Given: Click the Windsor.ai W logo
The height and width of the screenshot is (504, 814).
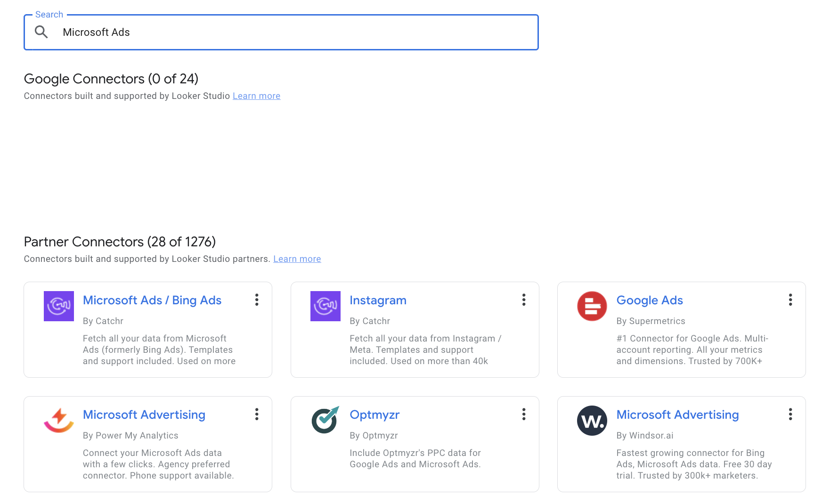Looking at the screenshot, I should pos(592,421).
